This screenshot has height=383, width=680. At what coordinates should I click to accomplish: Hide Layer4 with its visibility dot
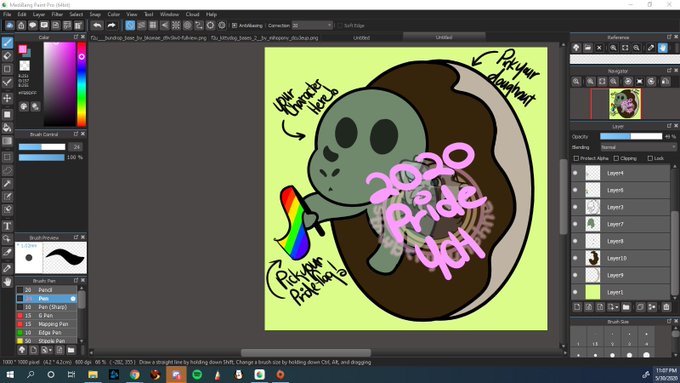[575, 173]
